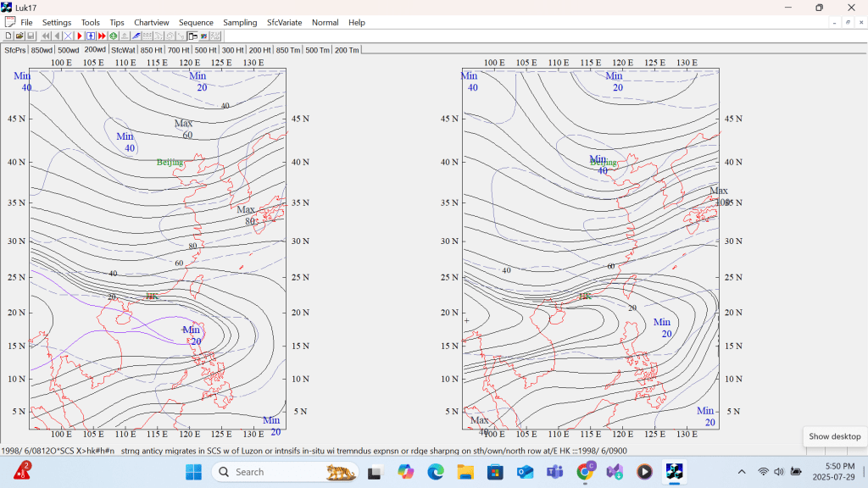Click the blue boxed arrow toolbar icon
This screenshot has width=868, height=488.
point(91,36)
